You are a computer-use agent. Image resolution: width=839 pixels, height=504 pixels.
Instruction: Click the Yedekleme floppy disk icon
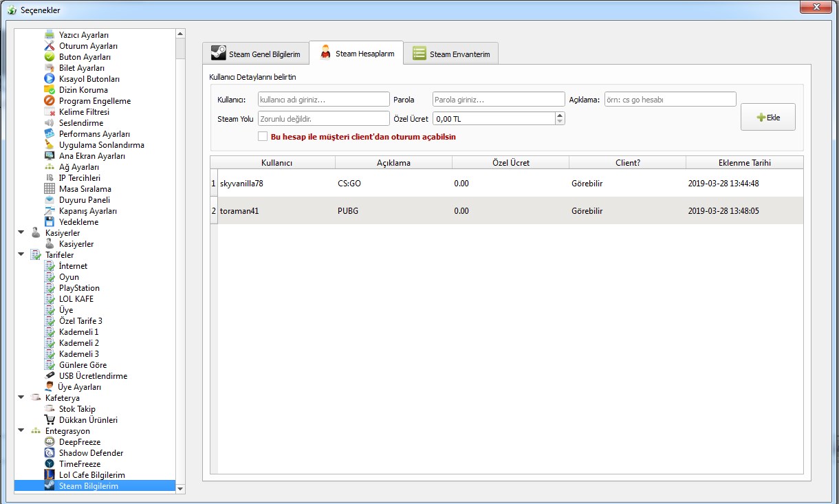pyautogui.click(x=50, y=222)
